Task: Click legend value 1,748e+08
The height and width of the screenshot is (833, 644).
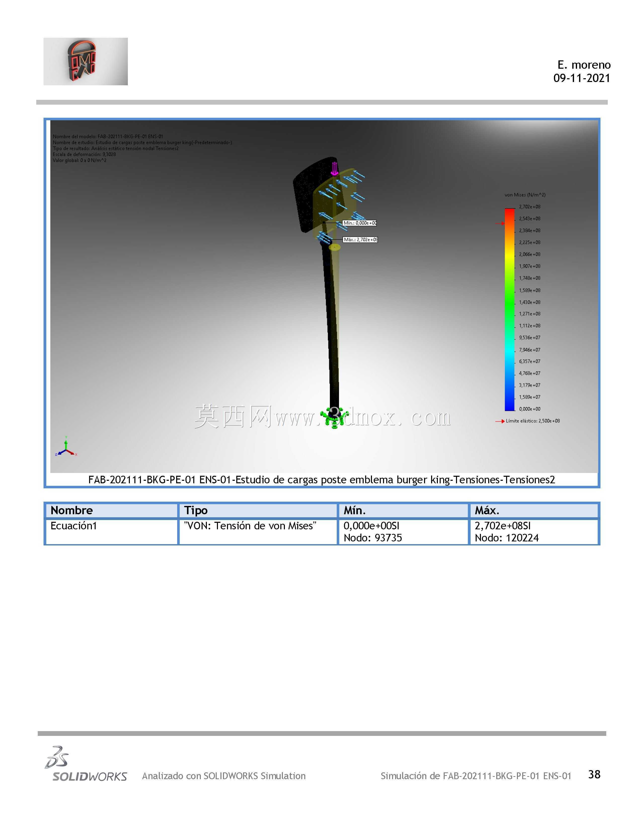Action: 529,278
